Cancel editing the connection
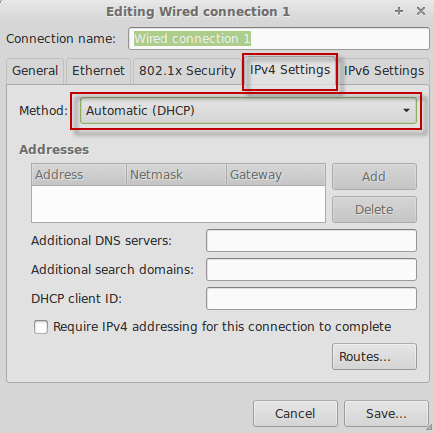Image resolution: width=434 pixels, height=433 pixels. coord(295,414)
